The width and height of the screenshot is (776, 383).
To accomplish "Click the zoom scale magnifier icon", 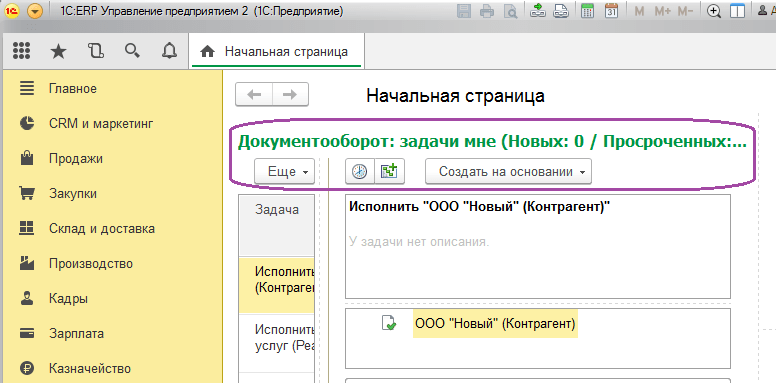I will click(x=714, y=11).
